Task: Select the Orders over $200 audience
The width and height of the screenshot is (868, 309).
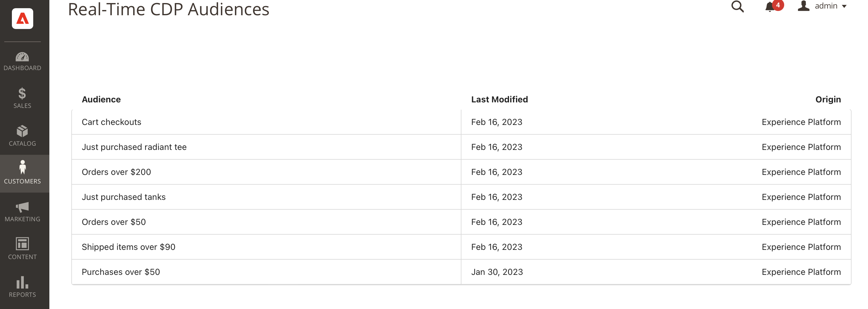Action: 116,172
